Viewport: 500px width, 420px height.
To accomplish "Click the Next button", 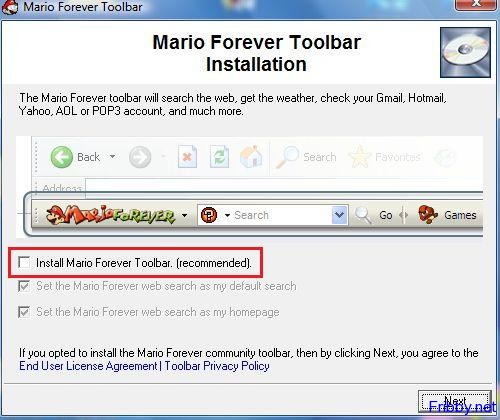I will click(x=455, y=401).
